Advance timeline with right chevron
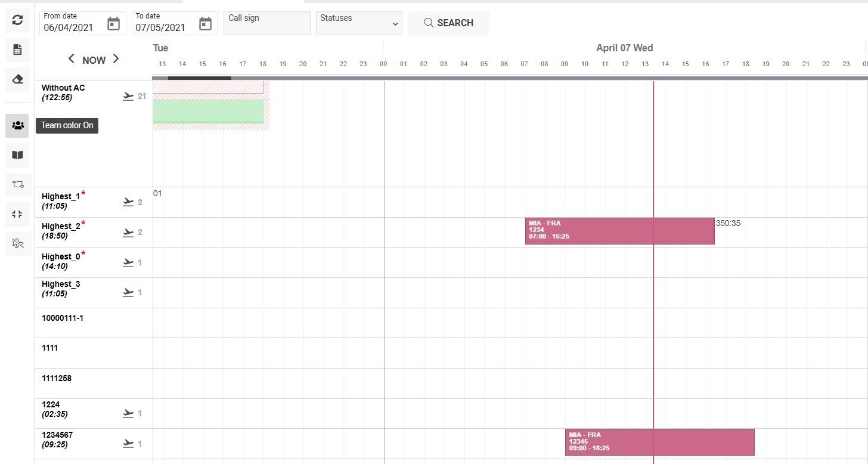This screenshot has width=868, height=464. (116, 59)
